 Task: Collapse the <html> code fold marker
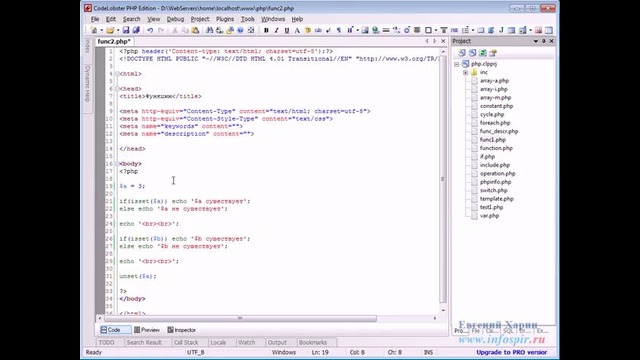click(x=117, y=74)
